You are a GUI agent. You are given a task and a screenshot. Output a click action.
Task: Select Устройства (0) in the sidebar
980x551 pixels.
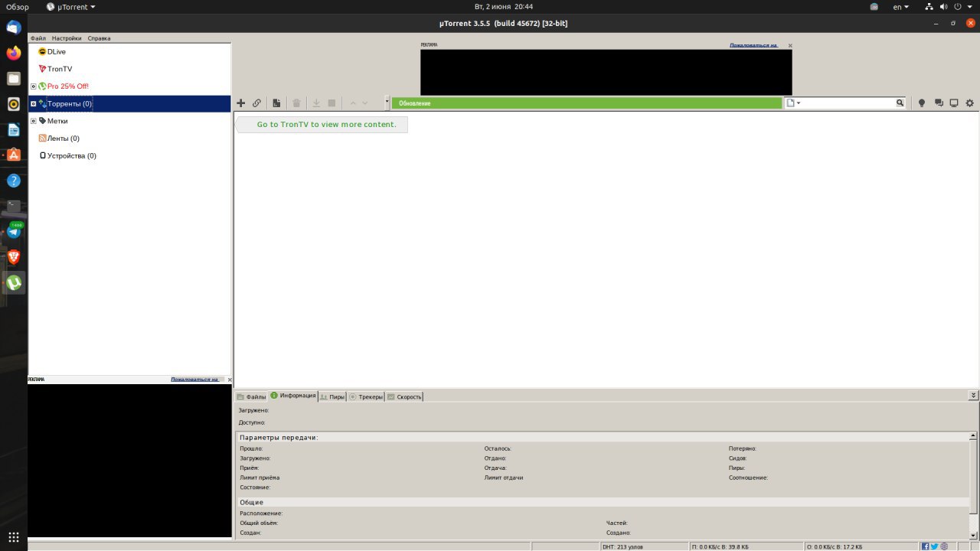click(x=72, y=156)
